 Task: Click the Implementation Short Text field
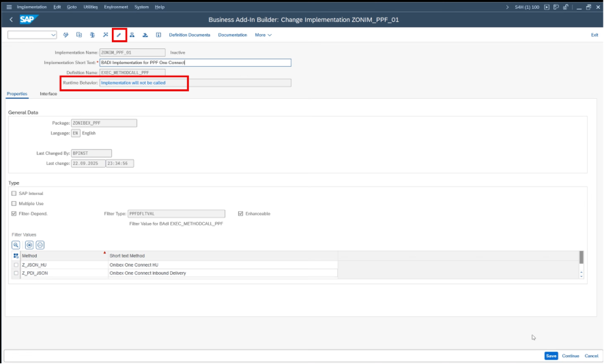[195, 63]
